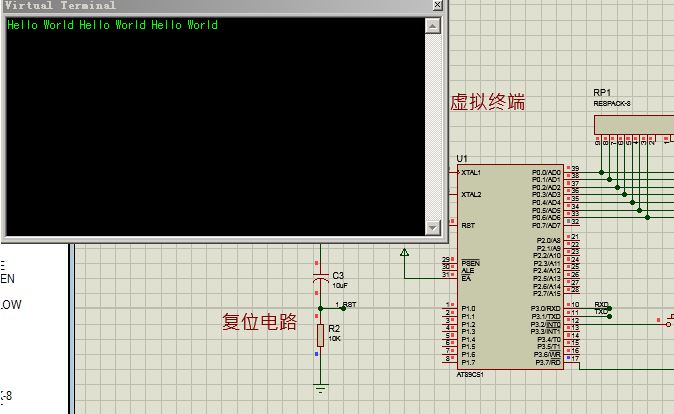Select the R2 resistor symbol
Viewport: 674px width, 414px height.
[x=320, y=335]
